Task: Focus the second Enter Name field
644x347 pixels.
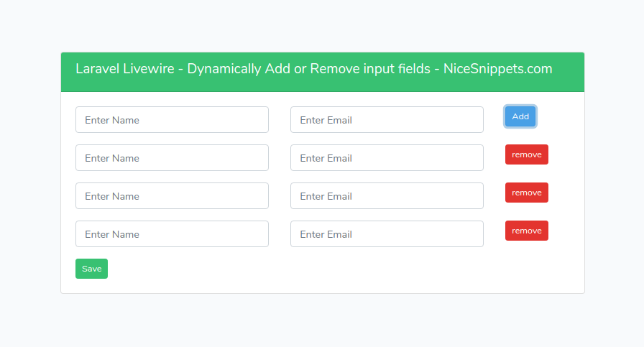Action: 172,157
